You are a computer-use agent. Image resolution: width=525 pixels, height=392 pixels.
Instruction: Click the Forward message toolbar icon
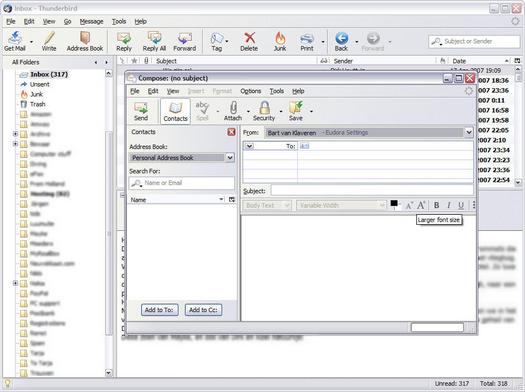(184, 41)
